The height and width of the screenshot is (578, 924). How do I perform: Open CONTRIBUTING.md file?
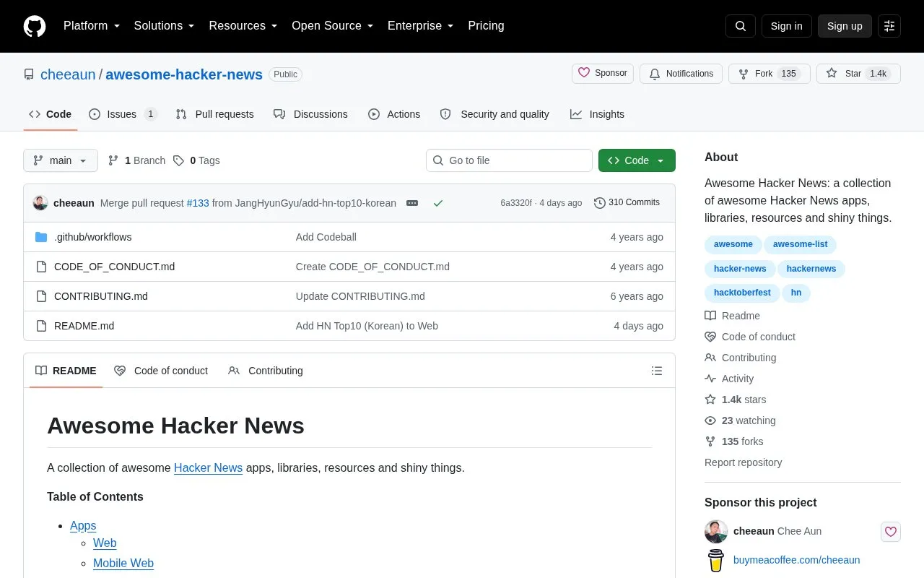(x=101, y=296)
